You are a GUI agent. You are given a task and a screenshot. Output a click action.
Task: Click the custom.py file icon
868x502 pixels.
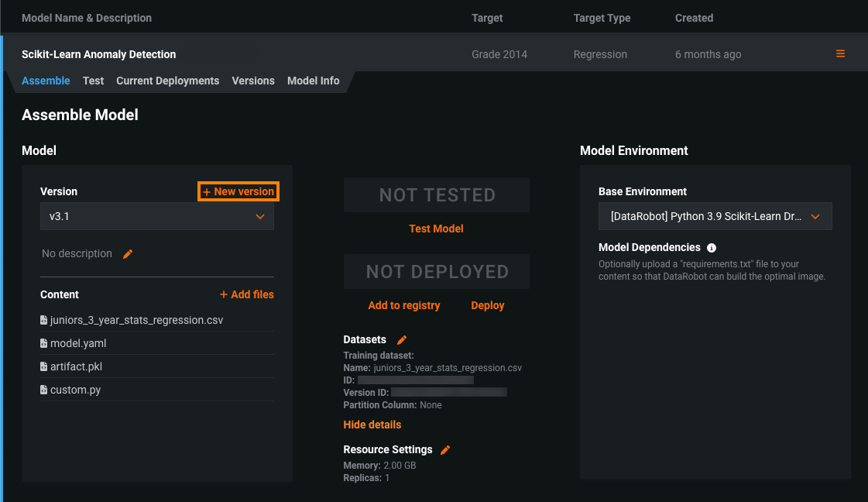click(44, 390)
